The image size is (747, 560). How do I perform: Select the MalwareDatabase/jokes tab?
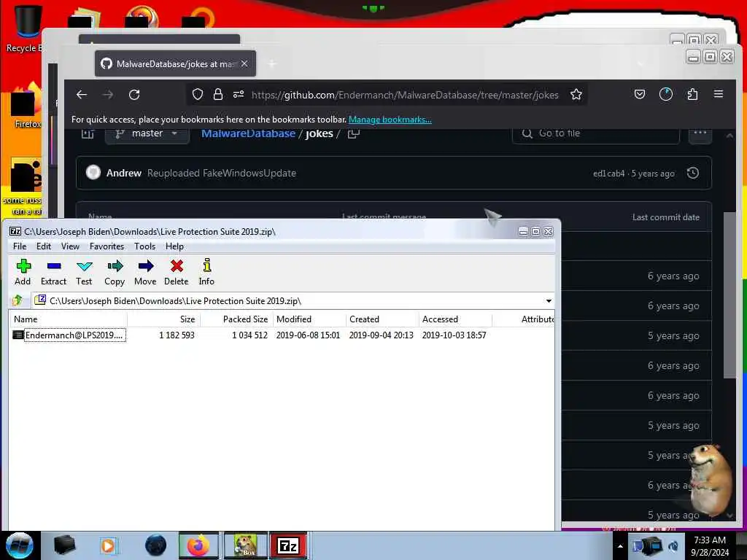[x=175, y=63]
